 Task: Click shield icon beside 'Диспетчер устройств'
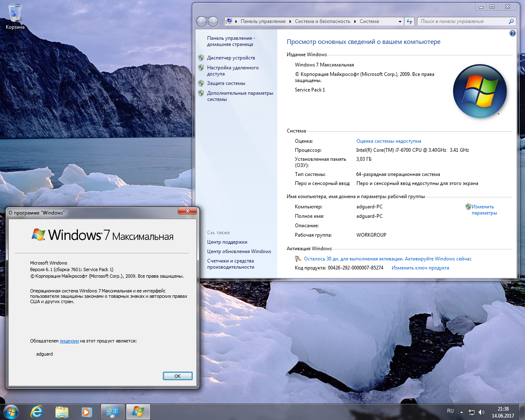point(201,58)
